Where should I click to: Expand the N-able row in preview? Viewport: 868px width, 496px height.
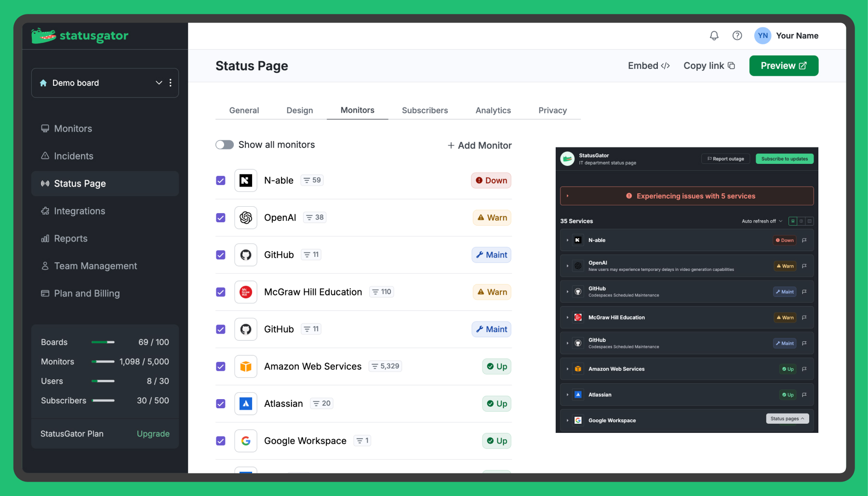coord(567,240)
